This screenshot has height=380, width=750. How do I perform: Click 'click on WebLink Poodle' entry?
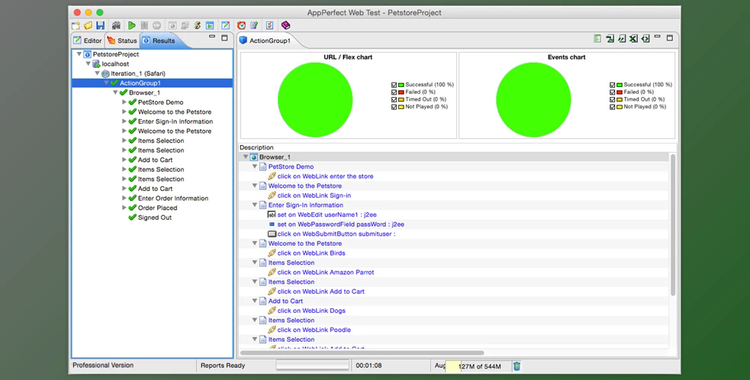(x=314, y=330)
